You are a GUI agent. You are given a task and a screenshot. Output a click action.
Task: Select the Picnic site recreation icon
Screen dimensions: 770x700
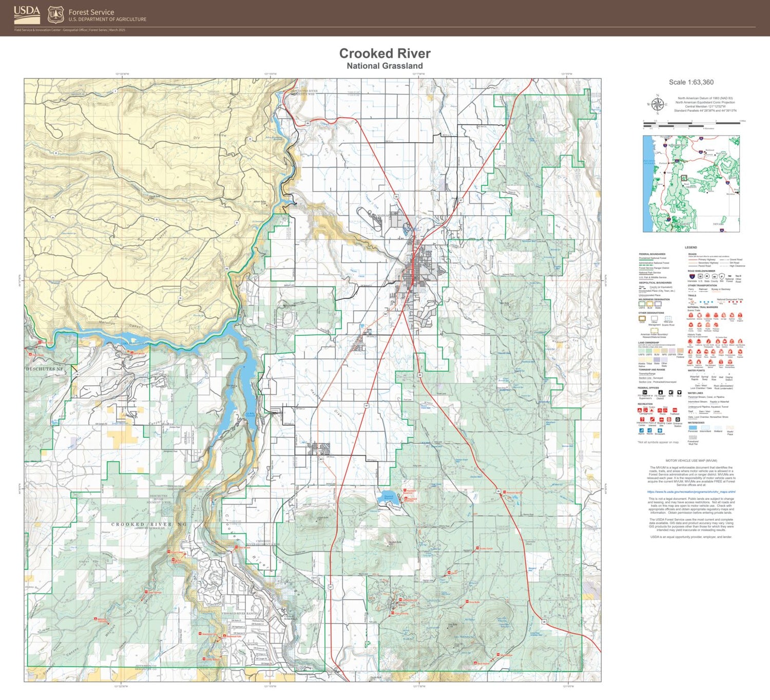(660, 410)
